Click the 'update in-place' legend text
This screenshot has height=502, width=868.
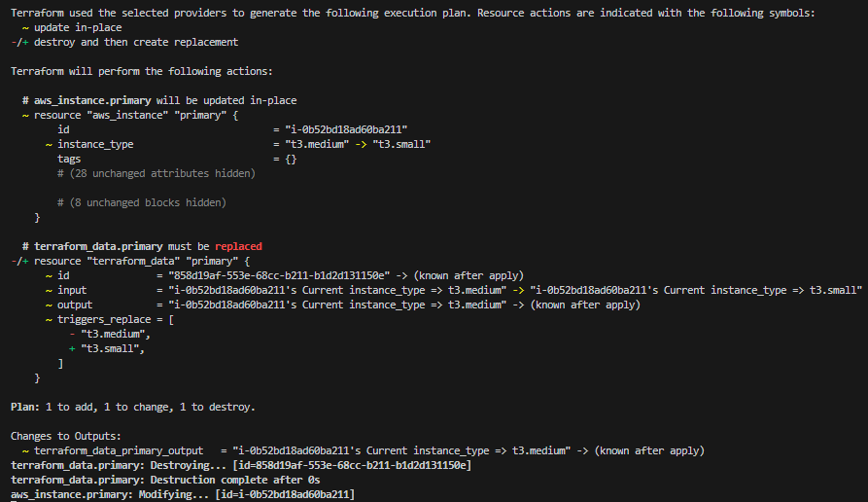point(78,27)
